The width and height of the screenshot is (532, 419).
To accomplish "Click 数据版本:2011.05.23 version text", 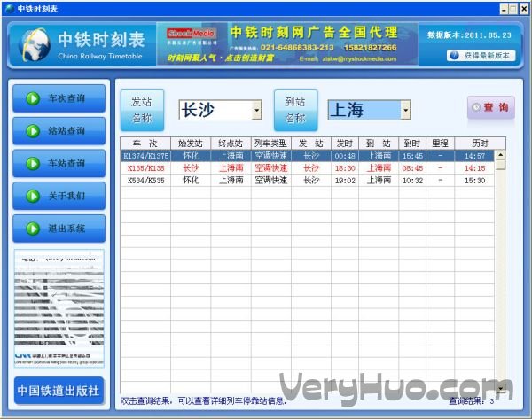I will click(x=469, y=35).
